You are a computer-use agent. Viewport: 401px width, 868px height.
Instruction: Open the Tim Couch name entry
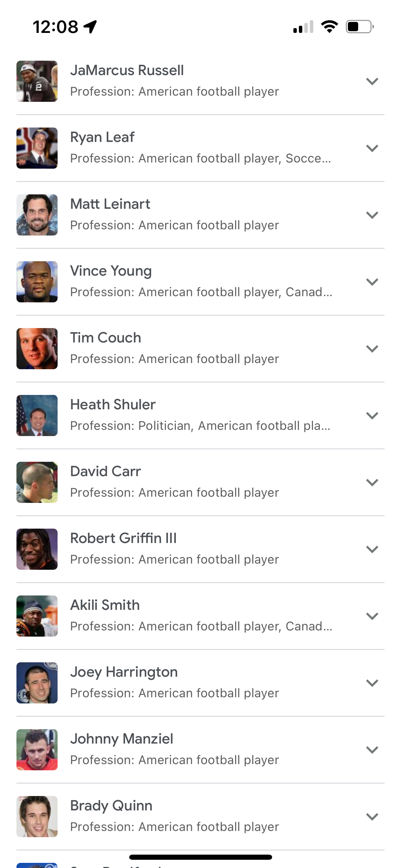(106, 338)
